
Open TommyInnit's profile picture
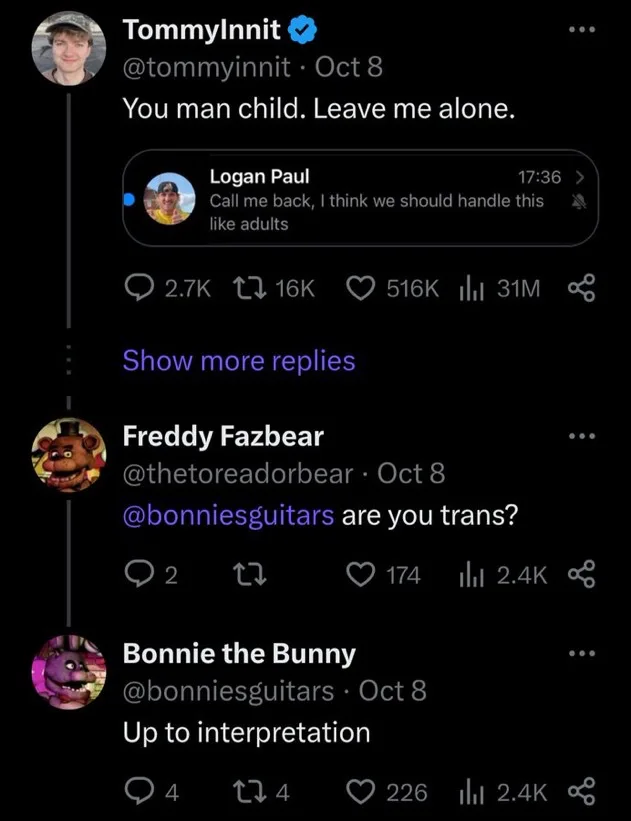[x=64, y=52]
